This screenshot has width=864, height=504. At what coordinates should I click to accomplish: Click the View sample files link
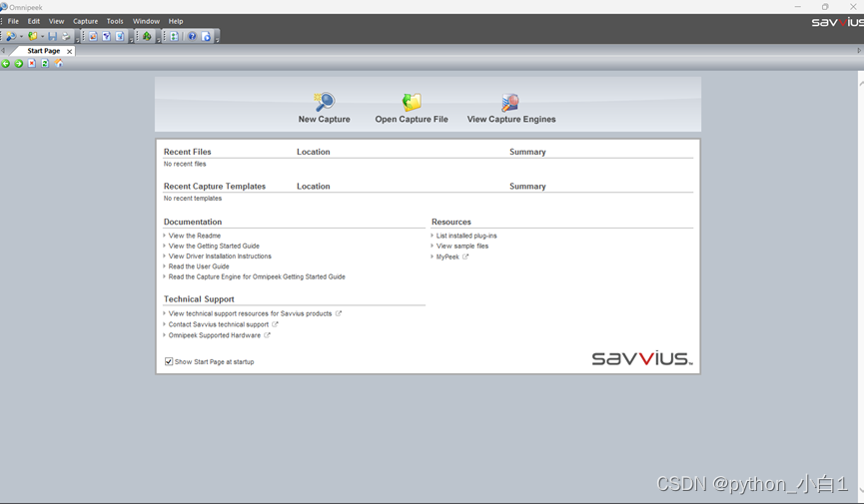[x=462, y=247]
